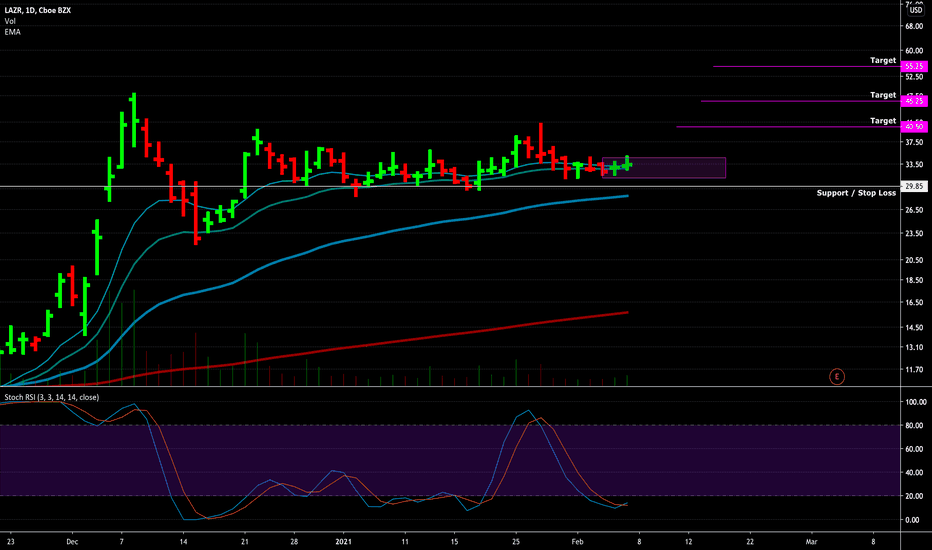Click the '22' date on time axis
932x550 pixels.
[750, 542]
